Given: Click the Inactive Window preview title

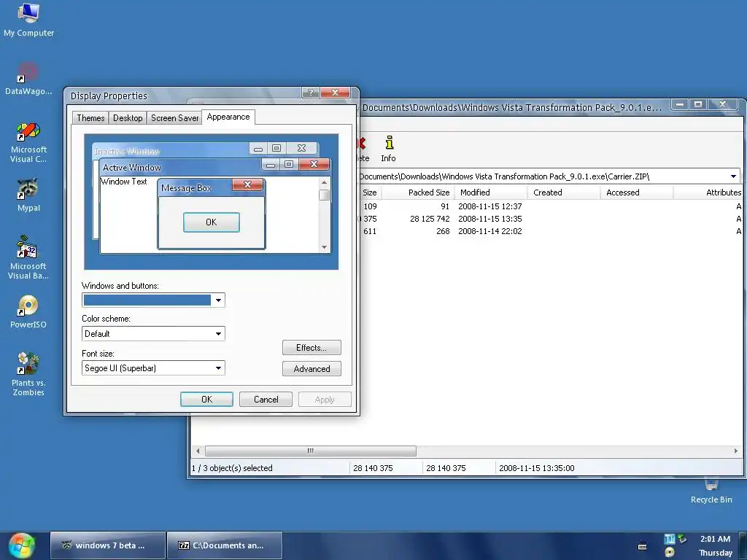Looking at the screenshot, I should [x=127, y=152].
